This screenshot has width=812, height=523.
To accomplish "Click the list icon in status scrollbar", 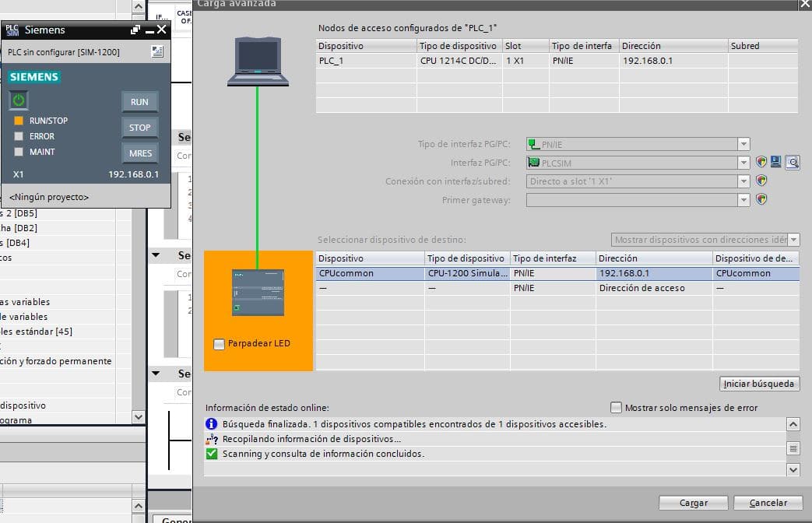I will pyautogui.click(x=793, y=448).
